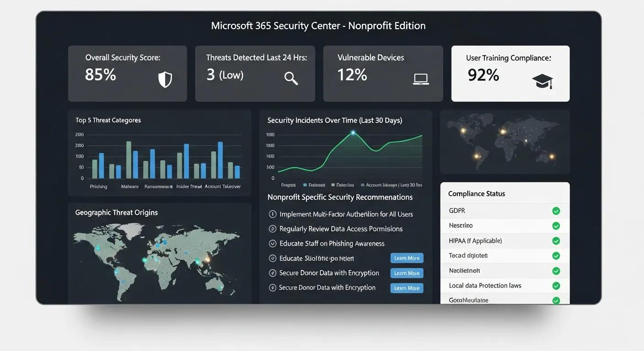Click the peak point on the incidents line chart
The width and height of the screenshot is (644, 351).
352,133
